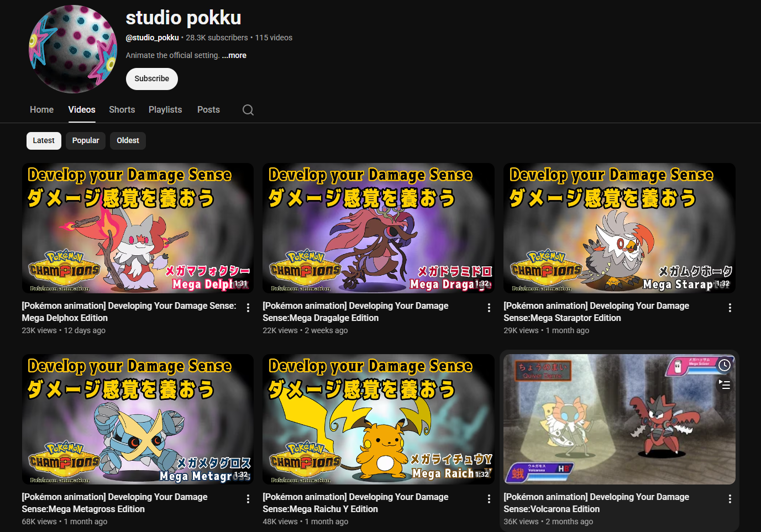Sort videos by Oldest
The height and width of the screenshot is (532, 761).
tap(128, 141)
